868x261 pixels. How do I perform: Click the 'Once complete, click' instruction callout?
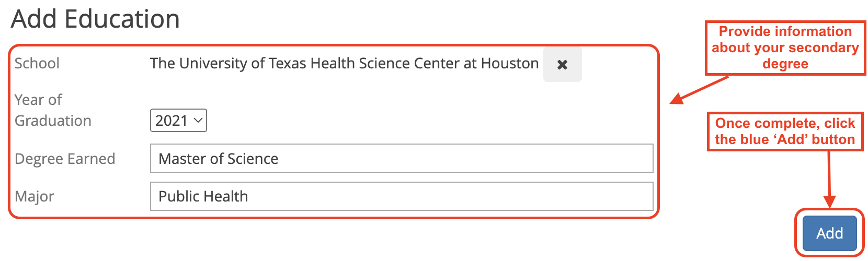784,132
